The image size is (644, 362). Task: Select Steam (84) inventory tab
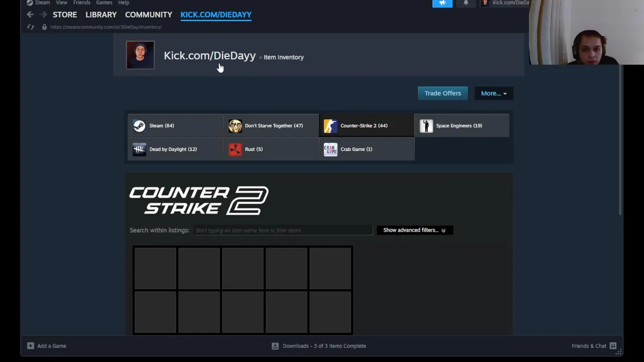click(175, 126)
